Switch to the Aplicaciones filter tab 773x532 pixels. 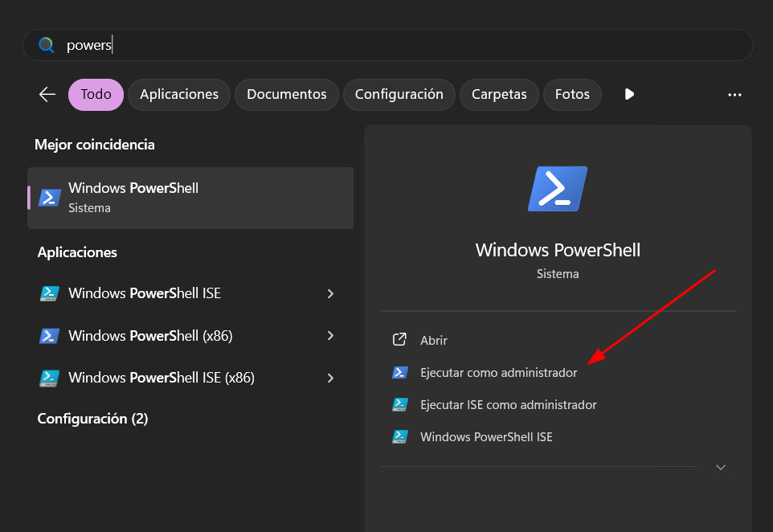[x=179, y=95]
